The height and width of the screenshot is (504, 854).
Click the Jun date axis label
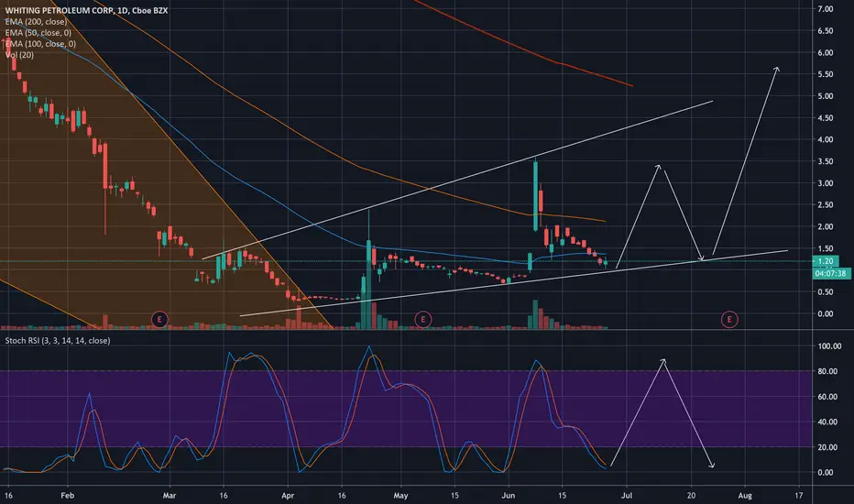[x=509, y=495]
